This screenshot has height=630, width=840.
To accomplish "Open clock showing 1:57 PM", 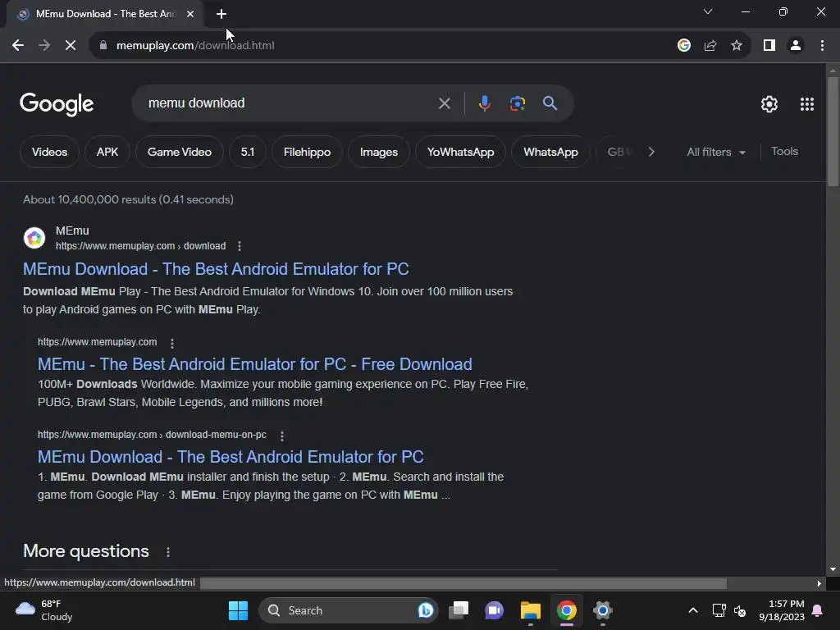I will tap(782, 610).
